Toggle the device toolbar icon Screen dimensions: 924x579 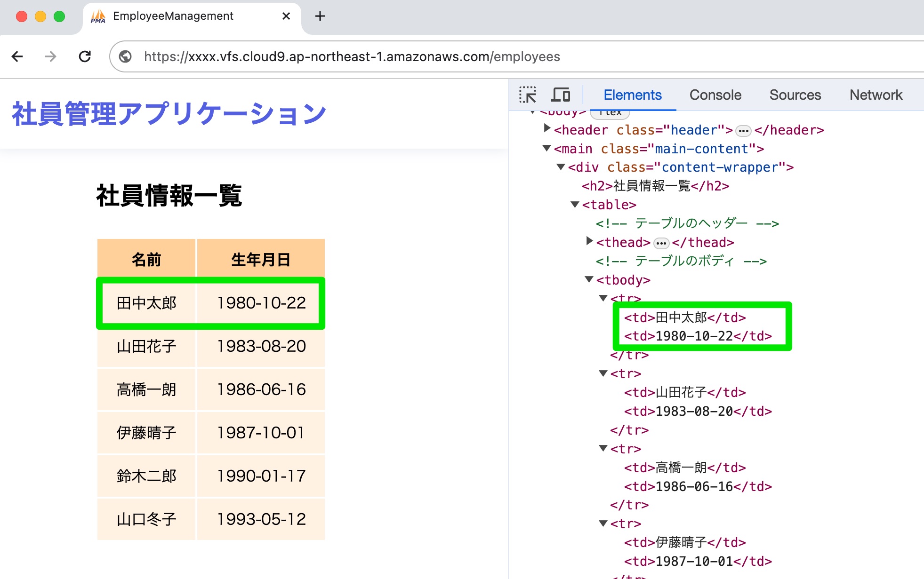click(x=561, y=95)
